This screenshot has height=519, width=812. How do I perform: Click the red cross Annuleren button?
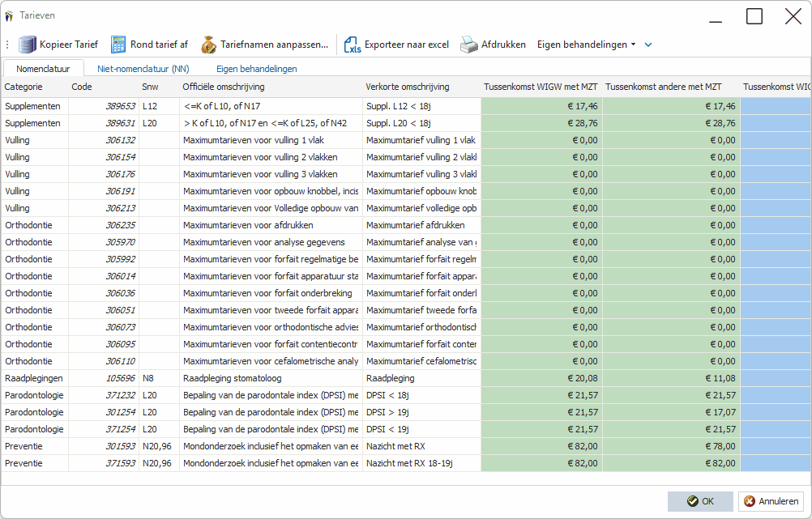click(x=771, y=501)
